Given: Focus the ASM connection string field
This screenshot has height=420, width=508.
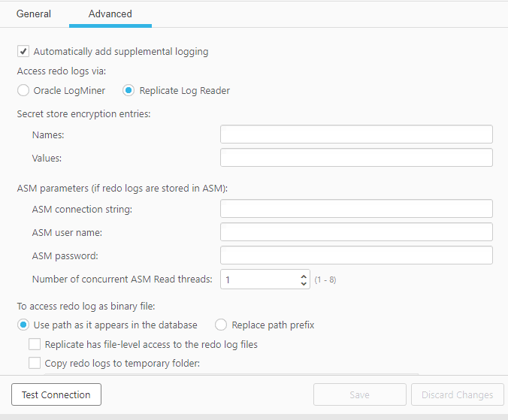Looking at the screenshot, I should click(x=356, y=209).
